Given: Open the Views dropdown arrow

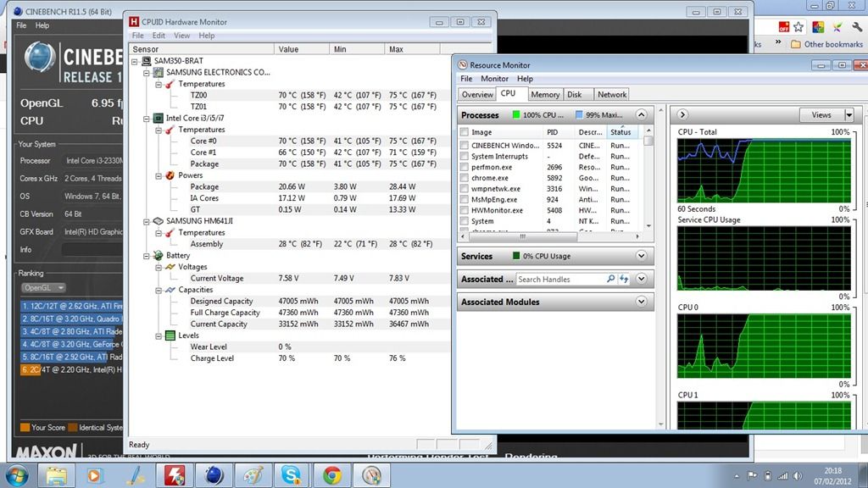Looking at the screenshot, I should [849, 114].
